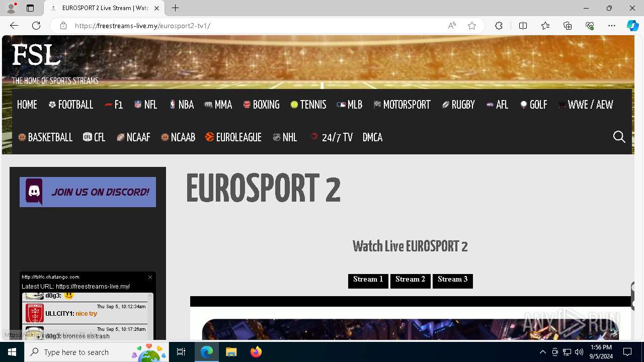Image resolution: width=644 pixels, height=362 pixels.
Task: Go to the FOOTBALL section
Action: coord(71,105)
